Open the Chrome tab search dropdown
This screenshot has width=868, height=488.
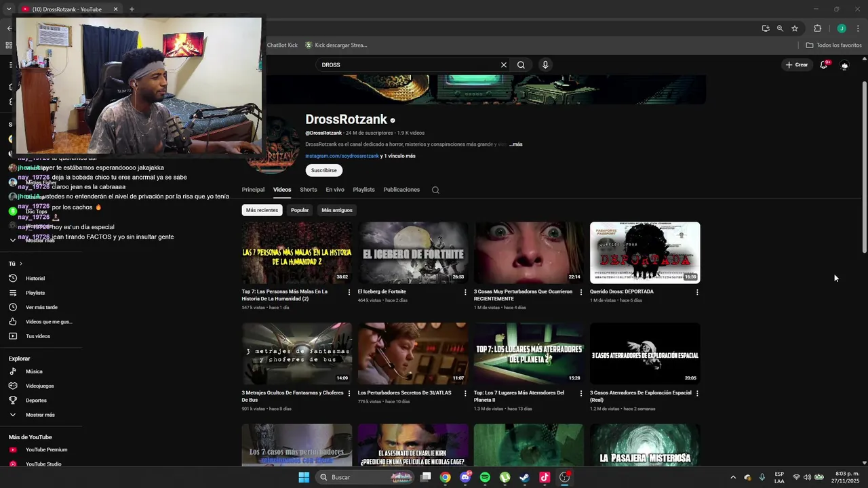[9, 9]
